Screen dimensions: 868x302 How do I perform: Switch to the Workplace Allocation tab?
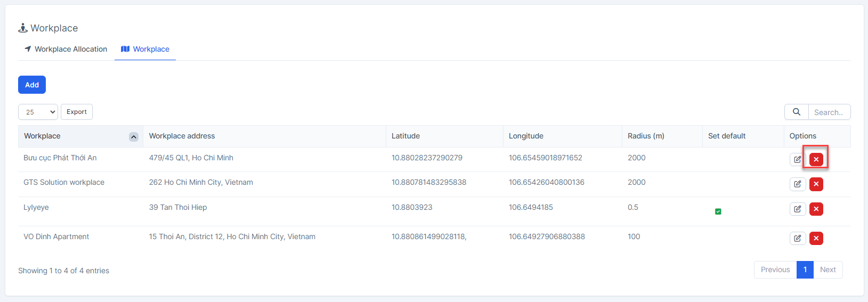[66, 49]
